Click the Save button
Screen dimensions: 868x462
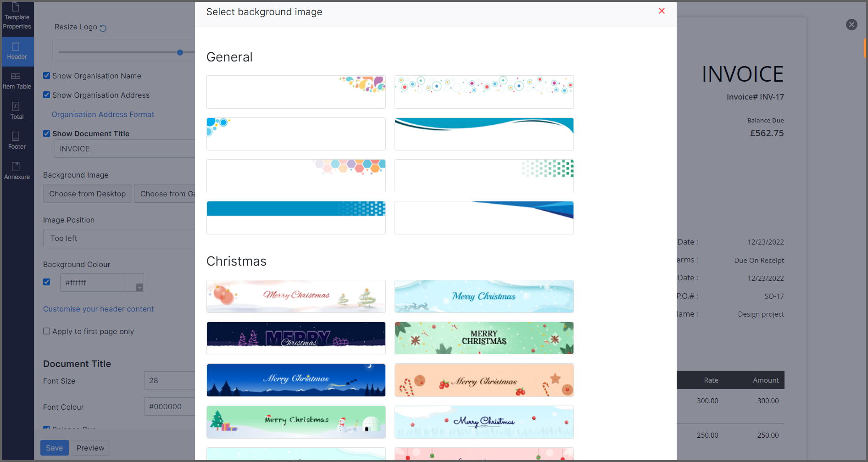click(54, 447)
